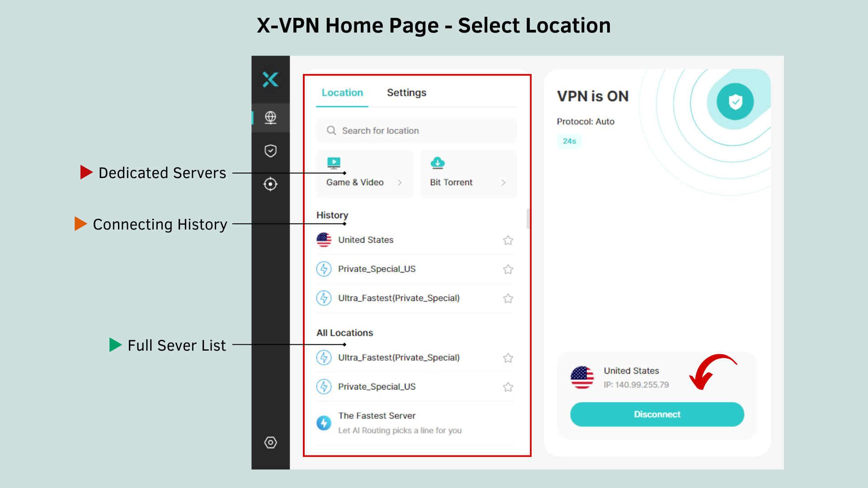Click the crosshair/target icon in sidebar

(x=271, y=183)
